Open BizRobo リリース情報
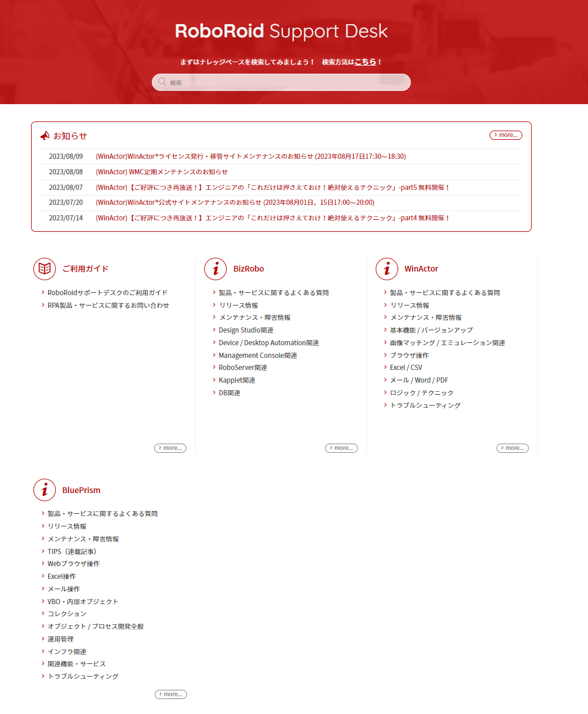The width and height of the screenshot is (588, 714). click(238, 306)
